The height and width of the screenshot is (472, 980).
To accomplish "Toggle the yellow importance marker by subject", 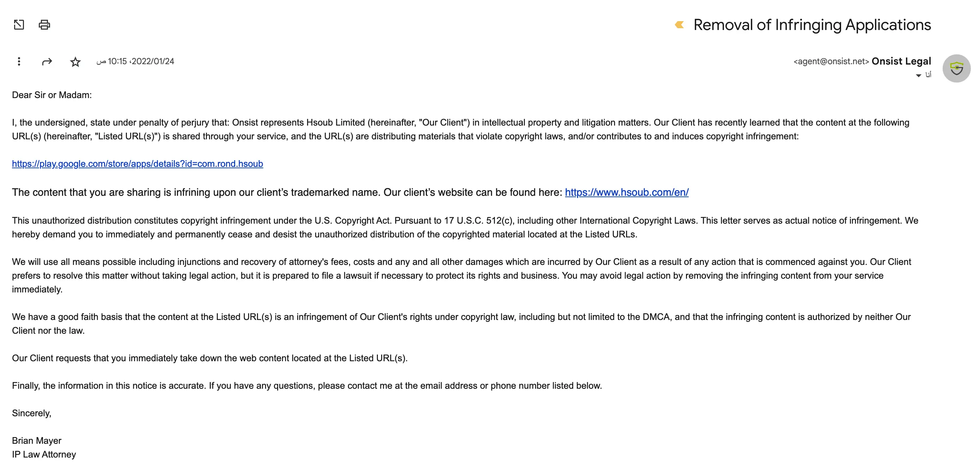I will coord(679,25).
